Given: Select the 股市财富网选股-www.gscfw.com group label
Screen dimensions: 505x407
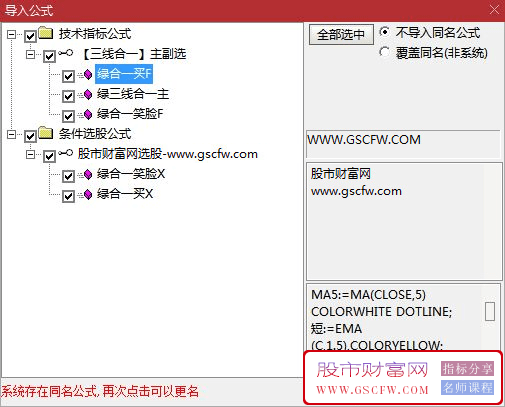Looking at the screenshot, I should 168,154.
